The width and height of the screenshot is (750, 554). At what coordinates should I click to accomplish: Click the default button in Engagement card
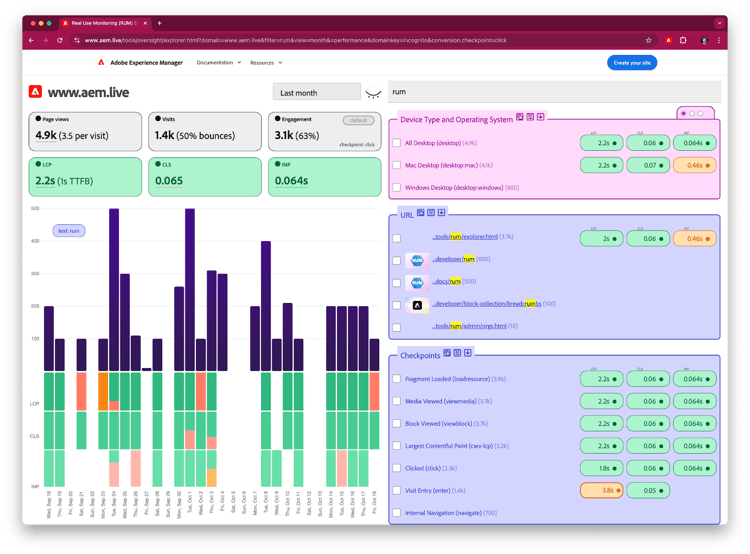coord(358,120)
